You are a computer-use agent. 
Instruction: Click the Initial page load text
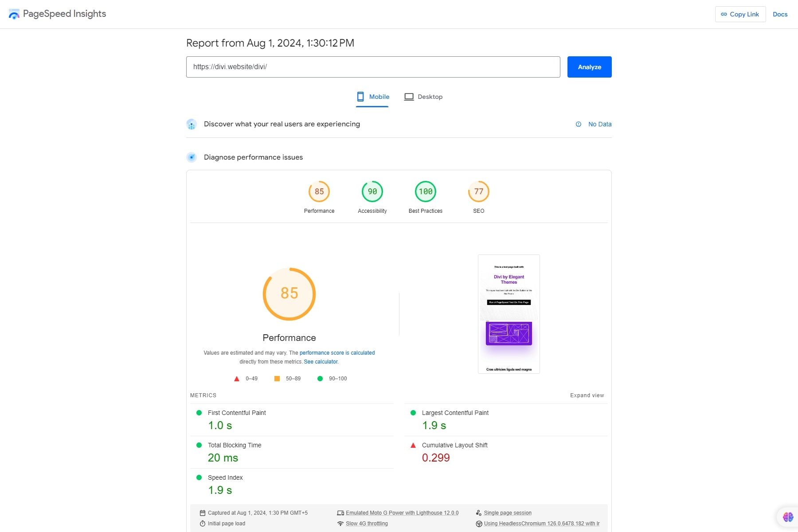(227, 524)
